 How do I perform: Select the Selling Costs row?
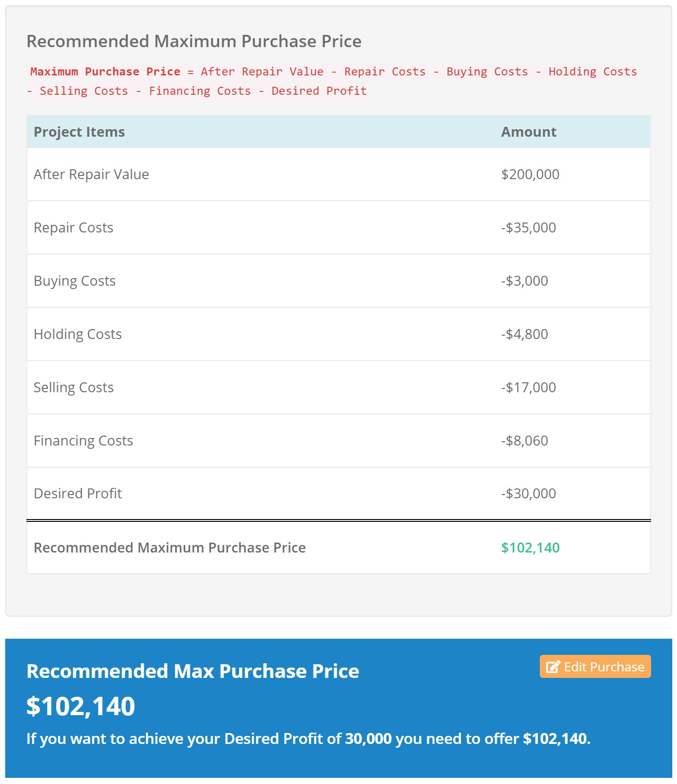(x=338, y=388)
